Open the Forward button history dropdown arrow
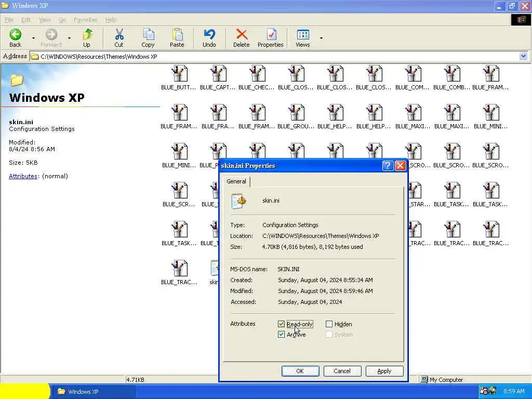This screenshot has height=399, width=532. click(69, 38)
